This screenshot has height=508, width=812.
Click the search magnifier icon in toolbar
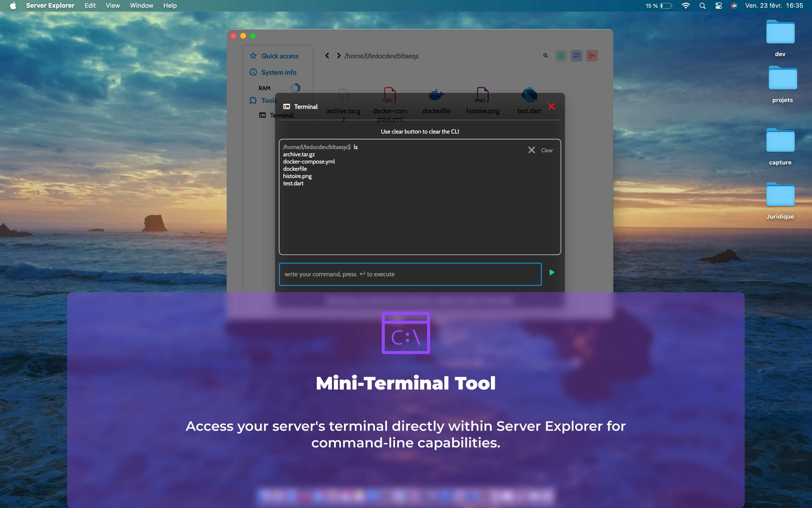click(545, 56)
